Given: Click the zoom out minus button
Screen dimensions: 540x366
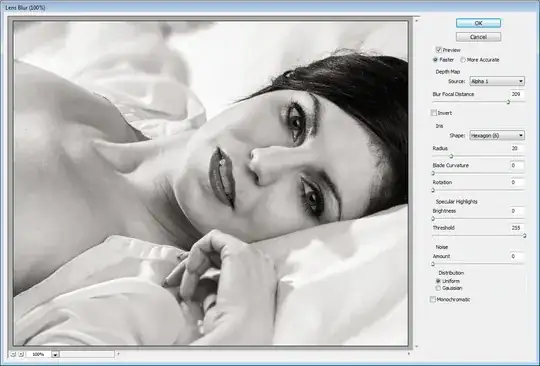Looking at the screenshot, I should click(13, 354).
